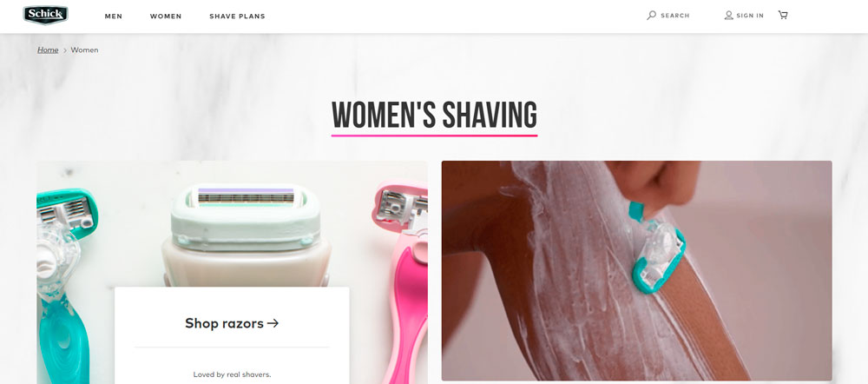Click the Loved by real shavers text
This screenshot has height=384, width=868.
[x=232, y=374]
